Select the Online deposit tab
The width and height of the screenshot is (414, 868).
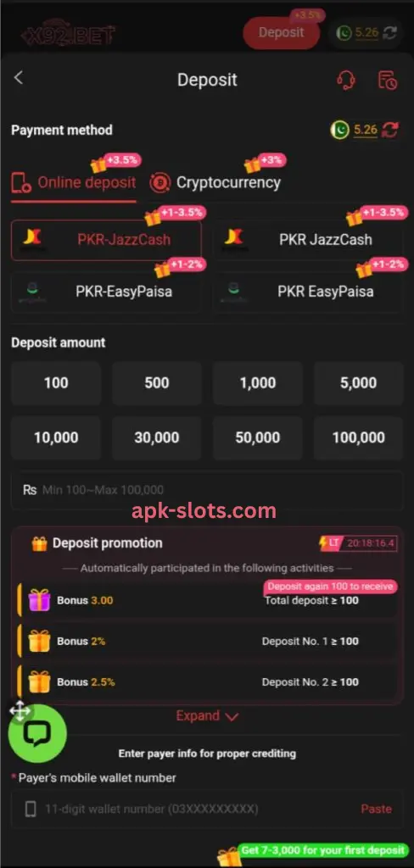point(74,183)
